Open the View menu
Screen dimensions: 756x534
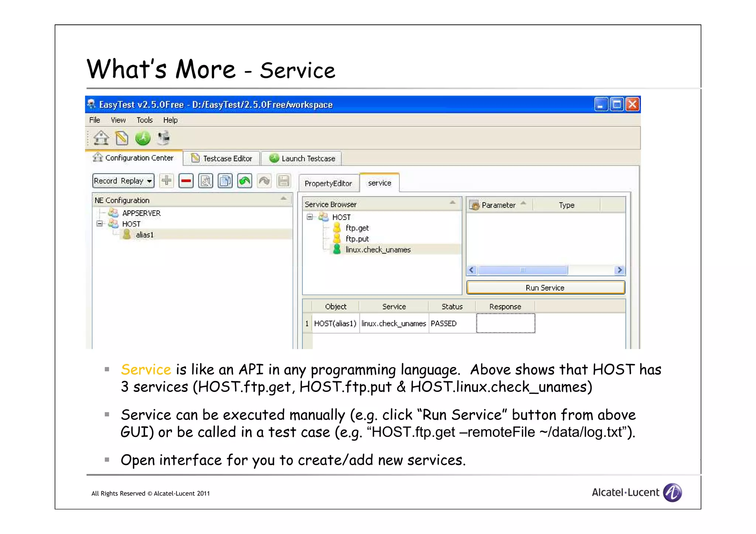(118, 120)
